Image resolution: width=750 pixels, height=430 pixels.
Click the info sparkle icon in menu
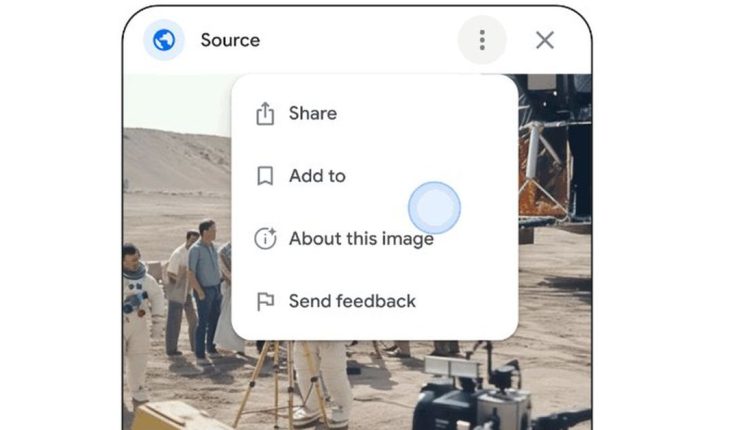(x=265, y=239)
